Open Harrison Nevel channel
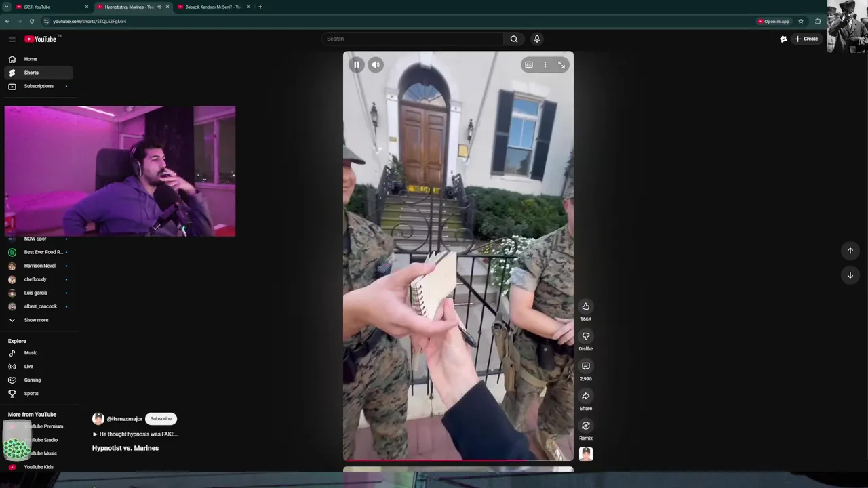This screenshot has width=868, height=488. click(38, 266)
